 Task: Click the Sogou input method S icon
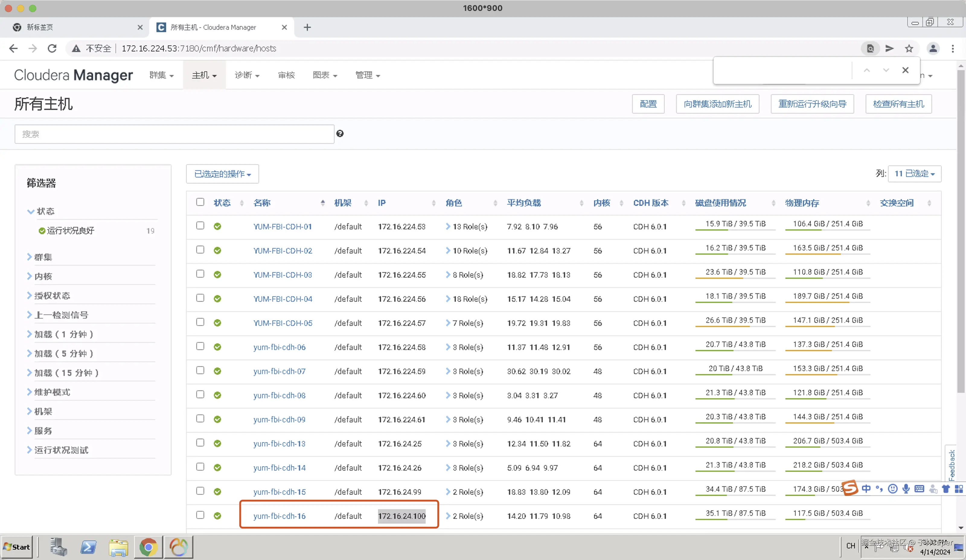(x=850, y=488)
